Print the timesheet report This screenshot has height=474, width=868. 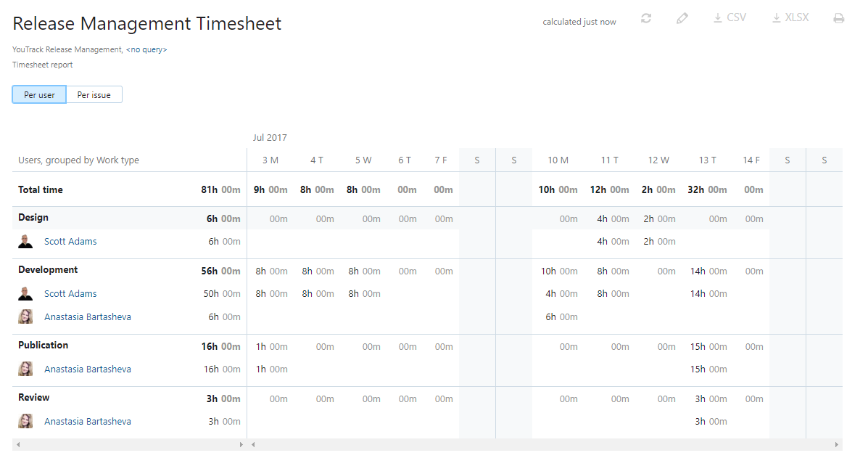pyautogui.click(x=839, y=17)
